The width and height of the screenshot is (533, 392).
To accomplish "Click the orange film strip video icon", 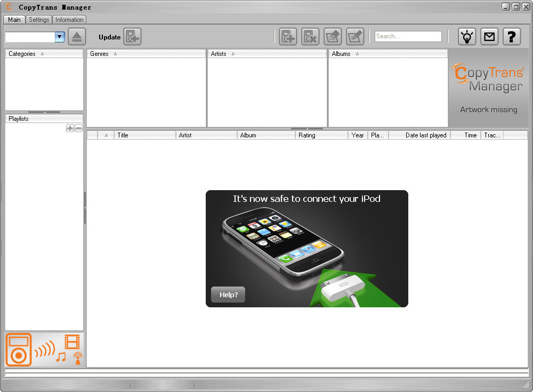I will (x=72, y=342).
